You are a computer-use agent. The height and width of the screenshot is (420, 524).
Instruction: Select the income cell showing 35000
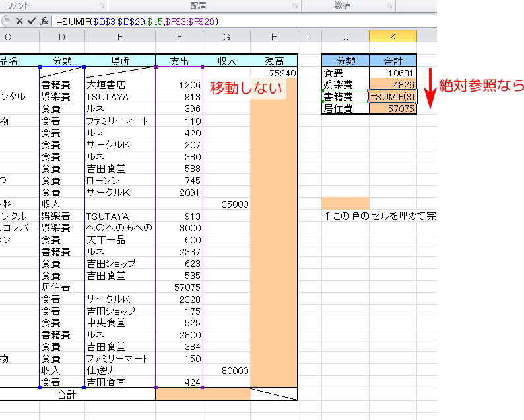tap(226, 204)
